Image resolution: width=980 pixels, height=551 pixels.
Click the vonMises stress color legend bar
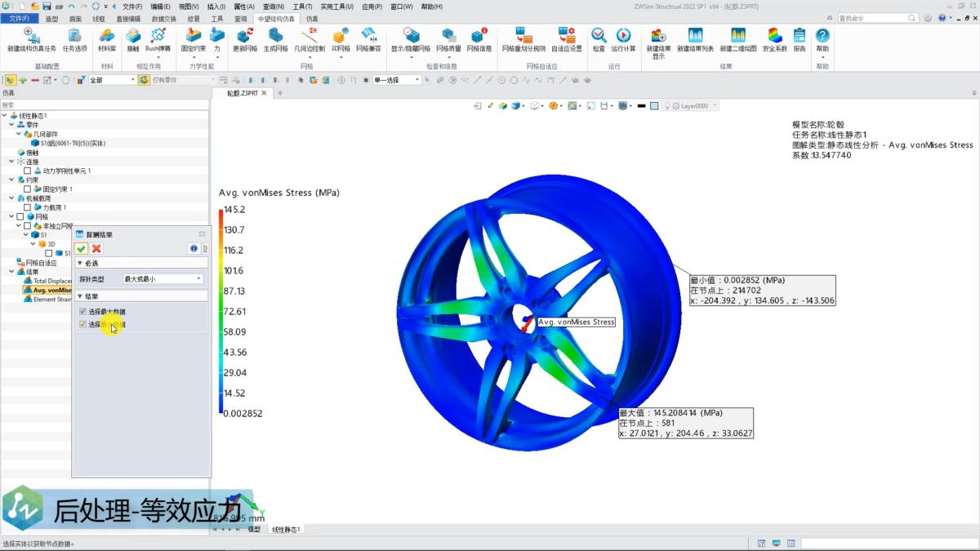point(221,311)
